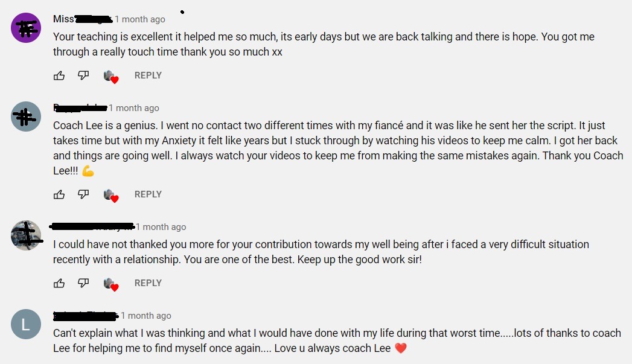Dislike the 'Coach Lee is a genius' comment
The image size is (632, 364).
(83, 194)
